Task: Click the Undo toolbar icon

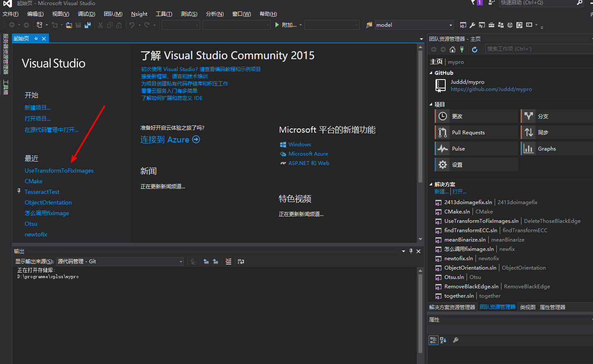Action: (132, 25)
